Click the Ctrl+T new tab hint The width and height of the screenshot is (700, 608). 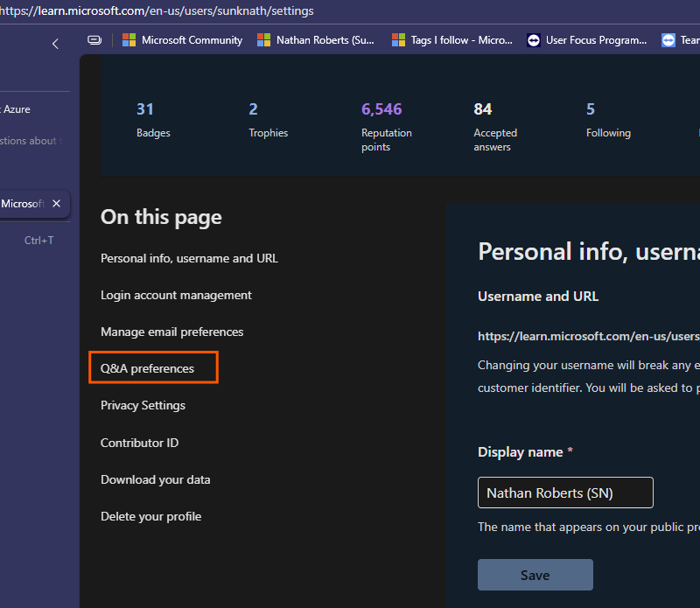(x=38, y=241)
